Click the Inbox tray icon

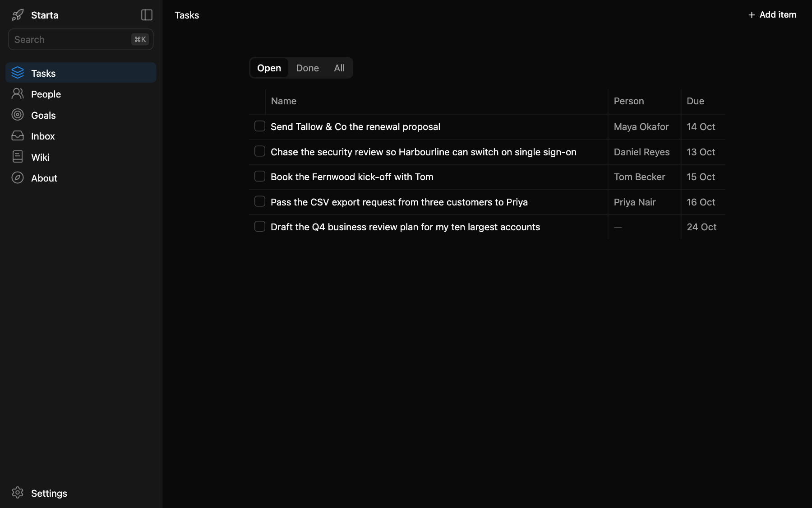[18, 135]
